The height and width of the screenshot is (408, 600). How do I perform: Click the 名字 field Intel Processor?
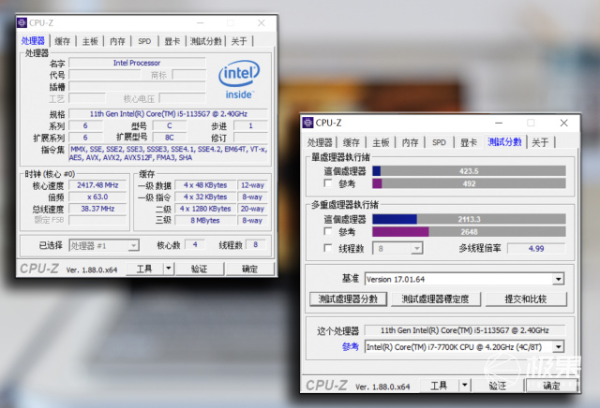tap(137, 63)
